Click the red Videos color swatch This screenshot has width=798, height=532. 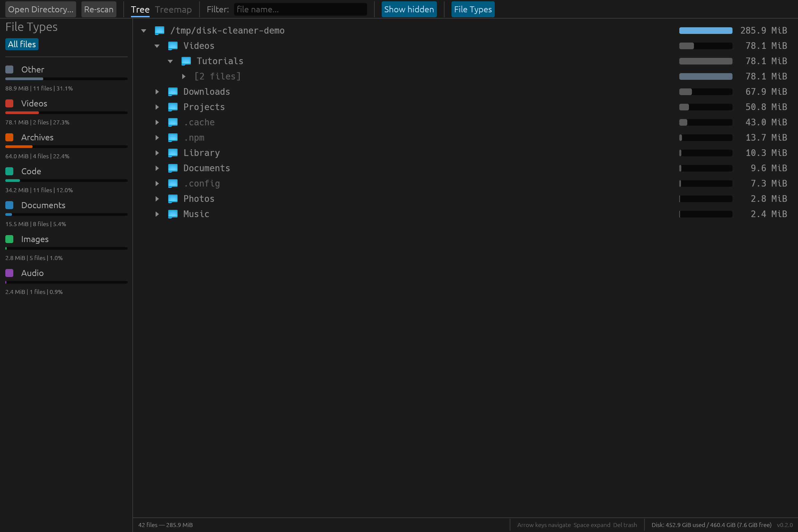tap(9, 103)
